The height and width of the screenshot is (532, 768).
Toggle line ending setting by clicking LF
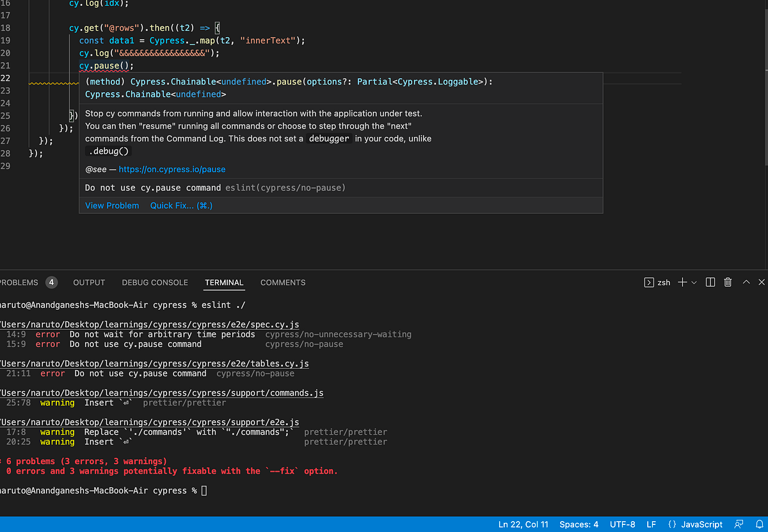[x=652, y=524]
